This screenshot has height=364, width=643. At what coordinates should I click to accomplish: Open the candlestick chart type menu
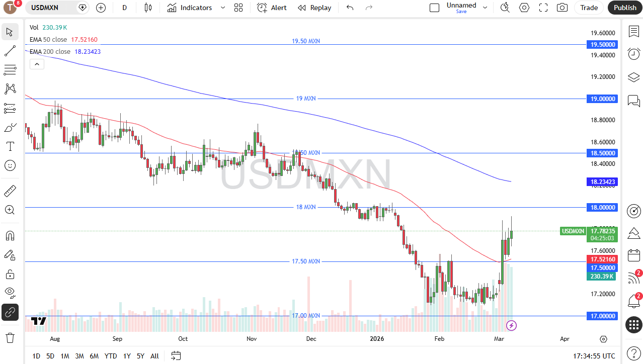point(147,8)
